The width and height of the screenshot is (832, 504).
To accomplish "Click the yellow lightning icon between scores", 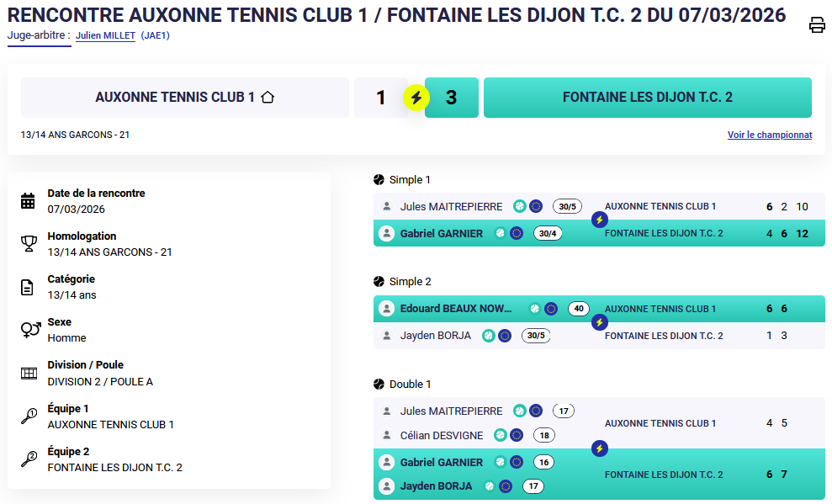I will click(x=416, y=98).
